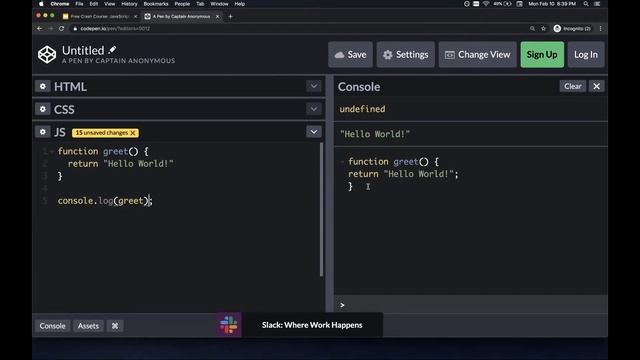Click Change View button
Screen dimensions: 640x360
(x=478, y=54)
